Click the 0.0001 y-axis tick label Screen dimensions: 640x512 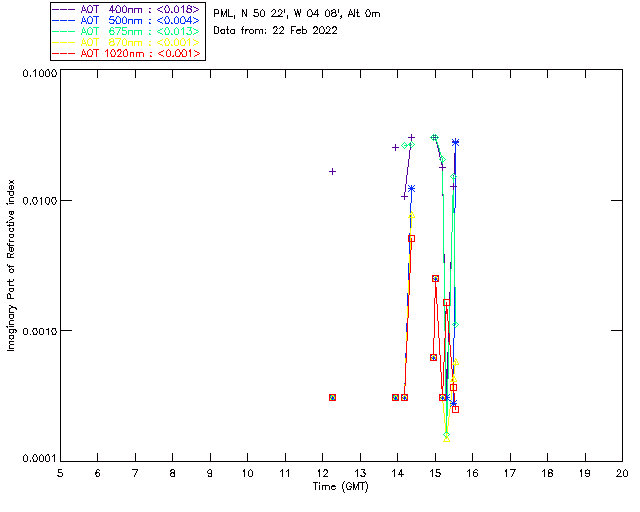click(39, 459)
